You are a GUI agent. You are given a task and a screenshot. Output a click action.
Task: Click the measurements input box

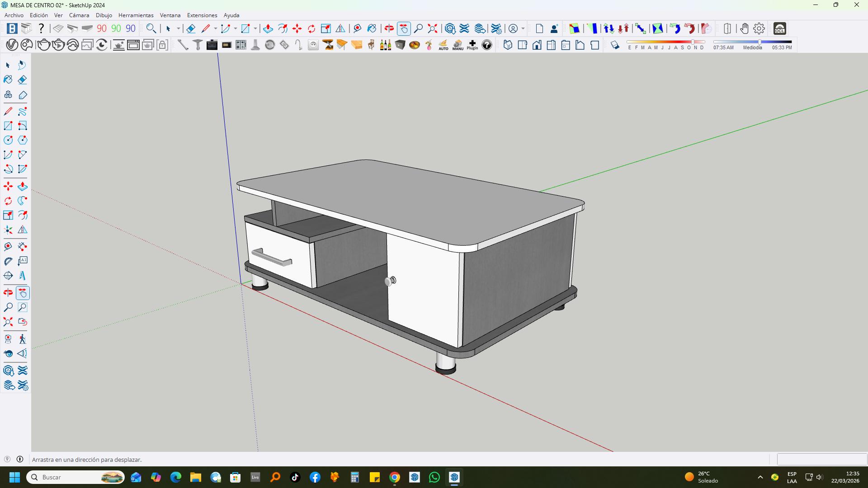[x=821, y=459]
